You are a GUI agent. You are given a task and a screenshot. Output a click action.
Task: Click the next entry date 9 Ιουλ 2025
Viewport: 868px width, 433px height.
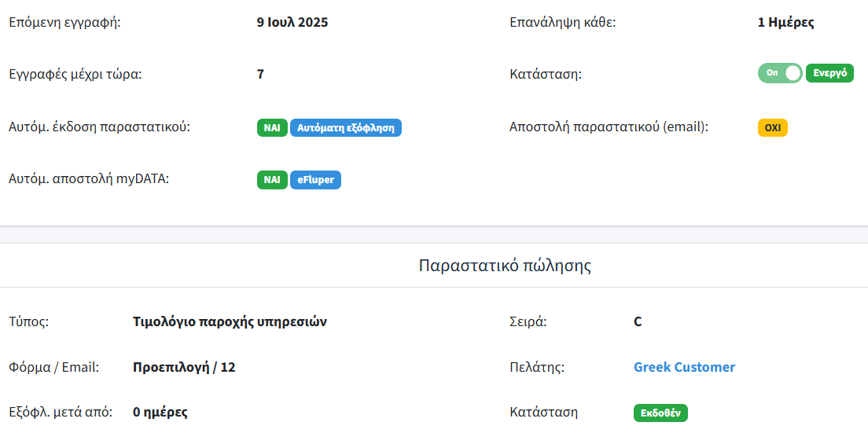click(x=292, y=22)
